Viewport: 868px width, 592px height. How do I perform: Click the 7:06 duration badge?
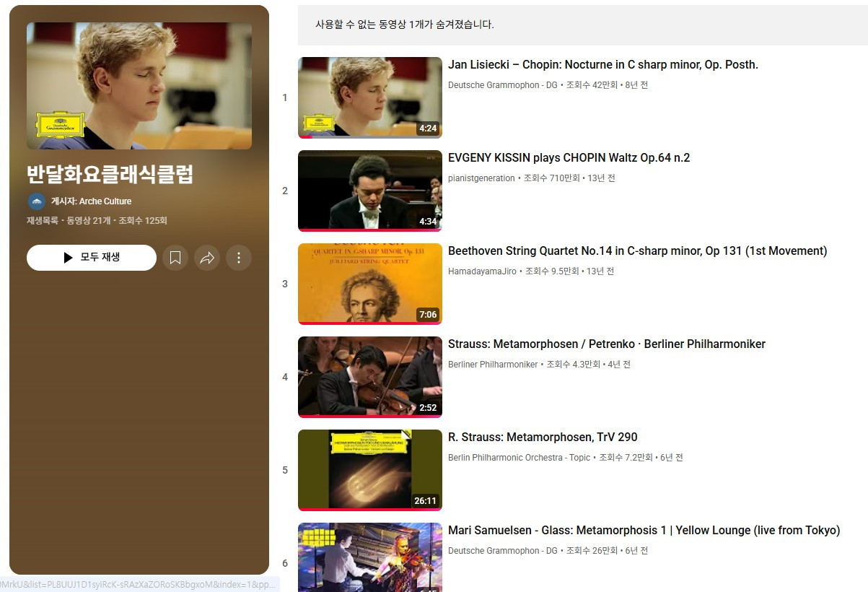pyautogui.click(x=428, y=315)
